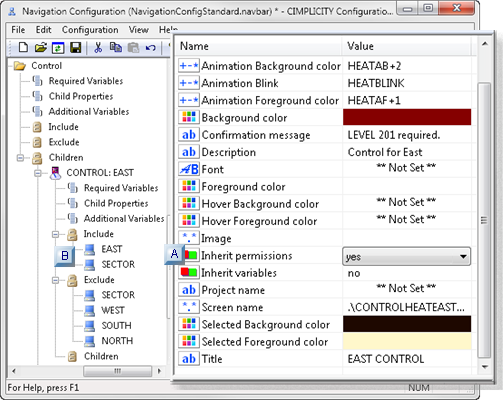Screen dimensions: 503x400
Task: Click the Undo arrow toolbar icon
Action: [151, 48]
